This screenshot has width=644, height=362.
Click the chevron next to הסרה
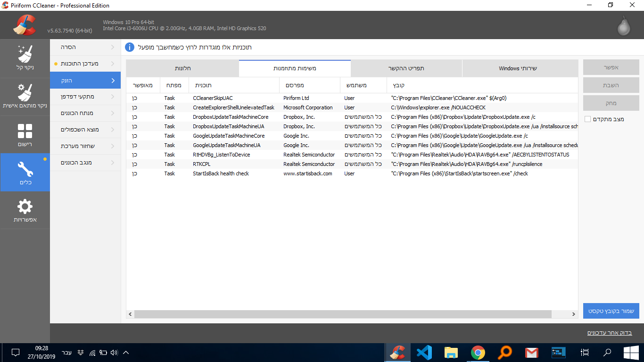pyautogui.click(x=113, y=47)
